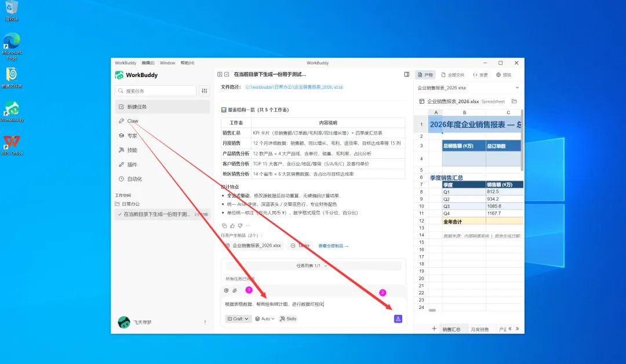Click into the message input text box
626x364 pixels.
[314, 304]
